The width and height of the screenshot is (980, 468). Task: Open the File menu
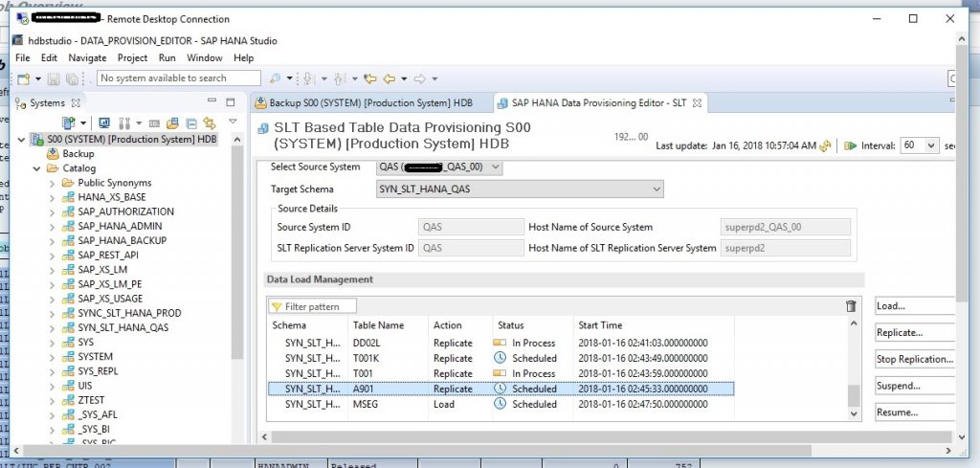click(22, 57)
